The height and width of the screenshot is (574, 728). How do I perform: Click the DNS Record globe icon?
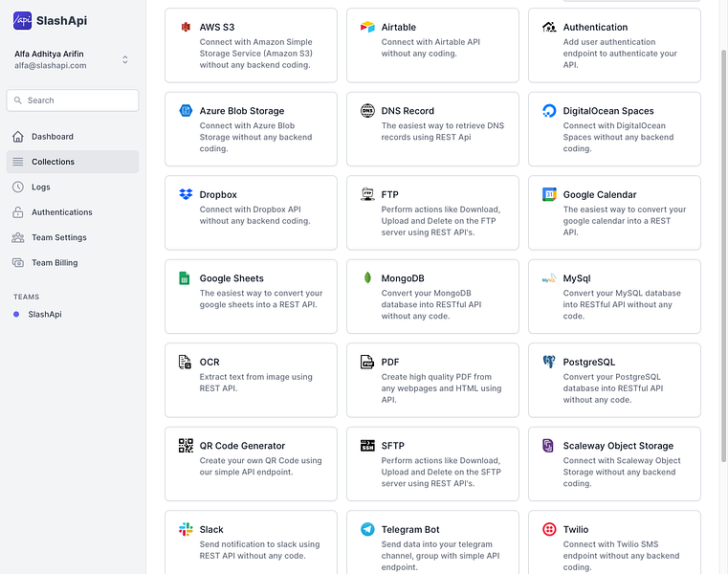367,111
